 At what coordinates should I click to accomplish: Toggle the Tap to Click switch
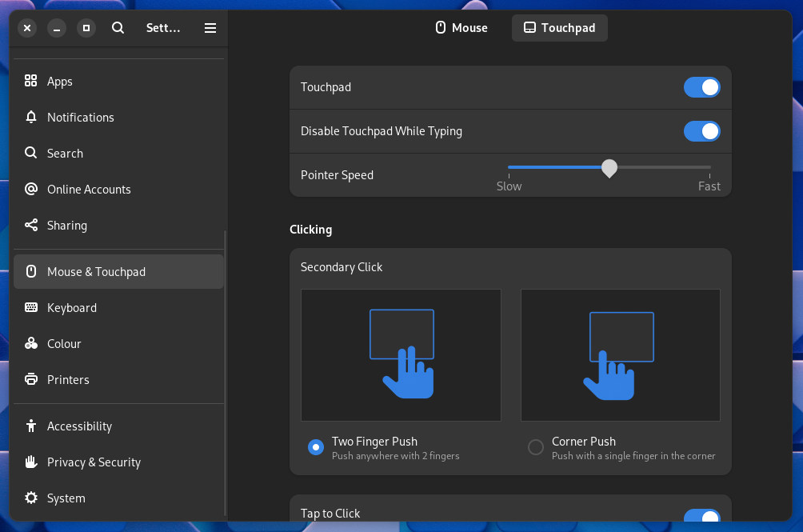coord(701,515)
